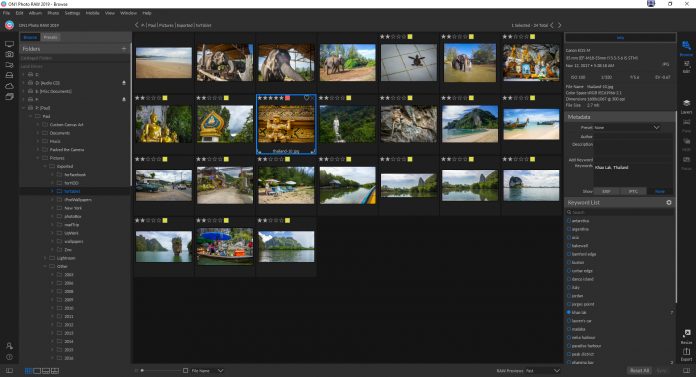Click the red color label on selected photo
Image resolution: width=696 pixels, height=377 pixels.
coord(287,98)
